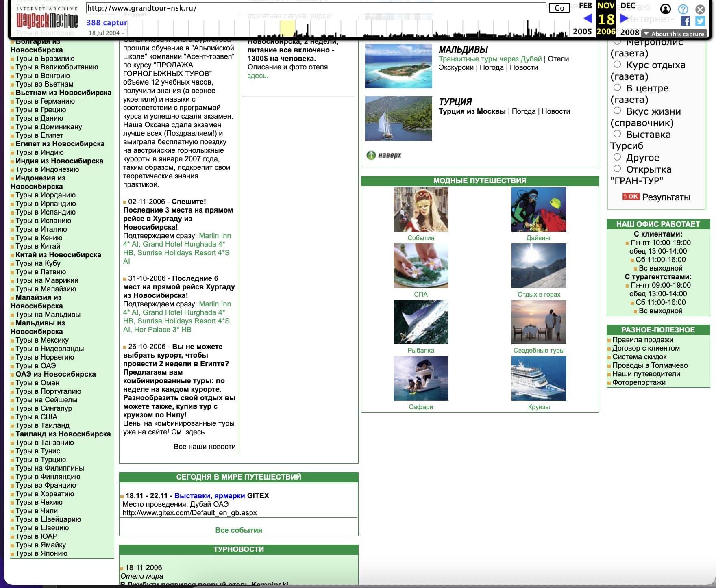This screenshot has height=588, width=716.
Task: Open 'Турция из Москвы' link
Action: [x=472, y=111]
